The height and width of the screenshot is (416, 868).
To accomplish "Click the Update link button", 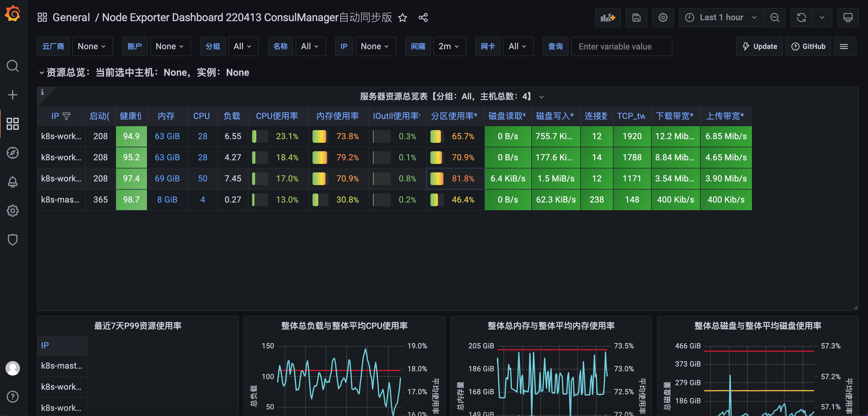I will pos(759,46).
